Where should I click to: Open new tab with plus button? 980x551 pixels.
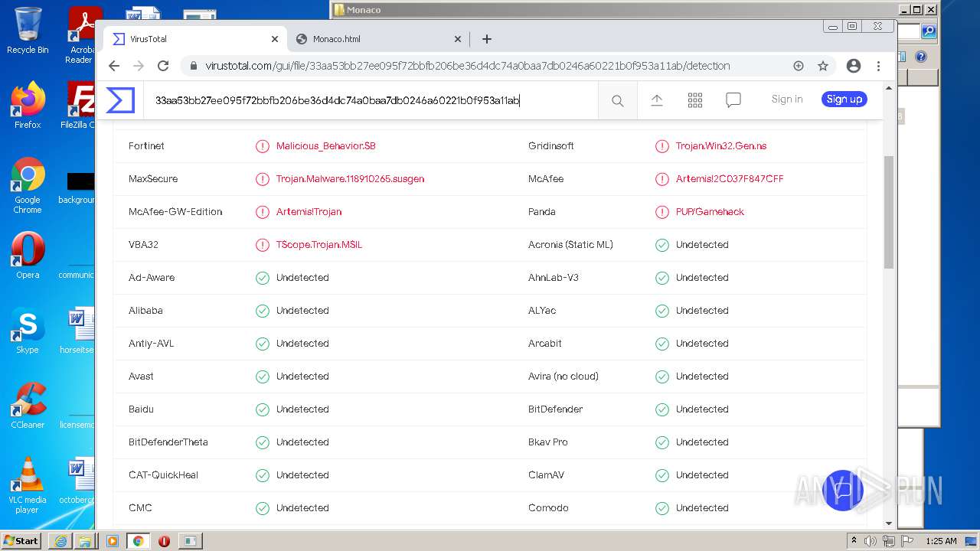[487, 39]
